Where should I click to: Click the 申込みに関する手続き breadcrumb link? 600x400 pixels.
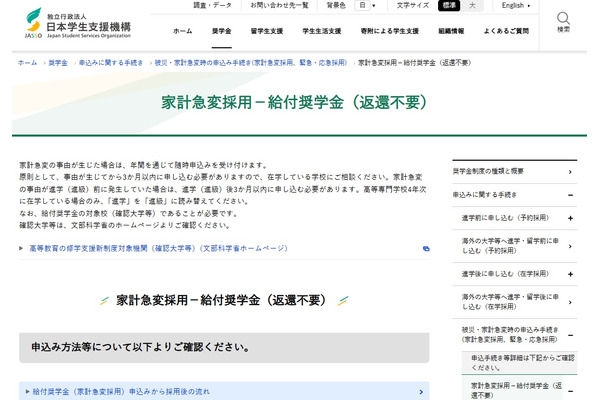tap(111, 63)
